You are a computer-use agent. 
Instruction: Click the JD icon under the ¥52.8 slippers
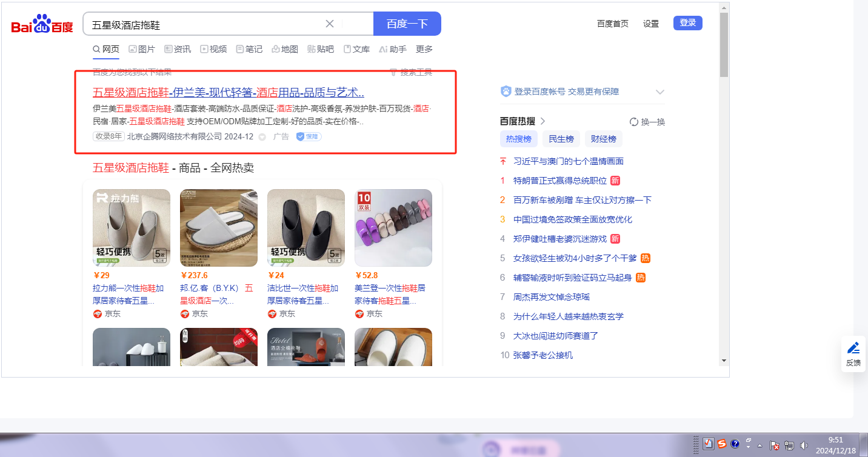click(x=359, y=314)
